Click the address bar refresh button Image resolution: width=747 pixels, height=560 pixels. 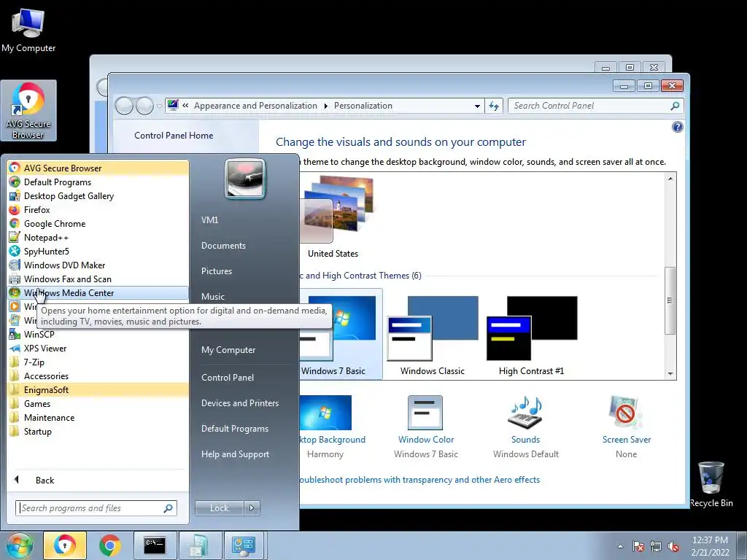tap(494, 106)
